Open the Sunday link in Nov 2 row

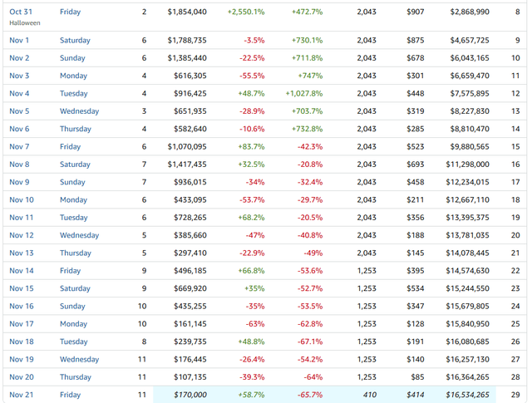pyautogui.click(x=72, y=58)
